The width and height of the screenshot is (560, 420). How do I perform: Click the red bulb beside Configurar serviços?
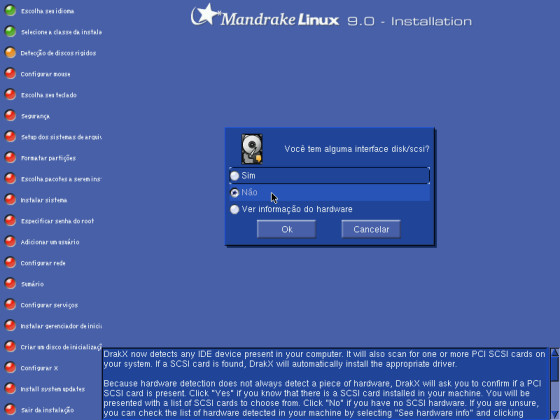(x=10, y=305)
